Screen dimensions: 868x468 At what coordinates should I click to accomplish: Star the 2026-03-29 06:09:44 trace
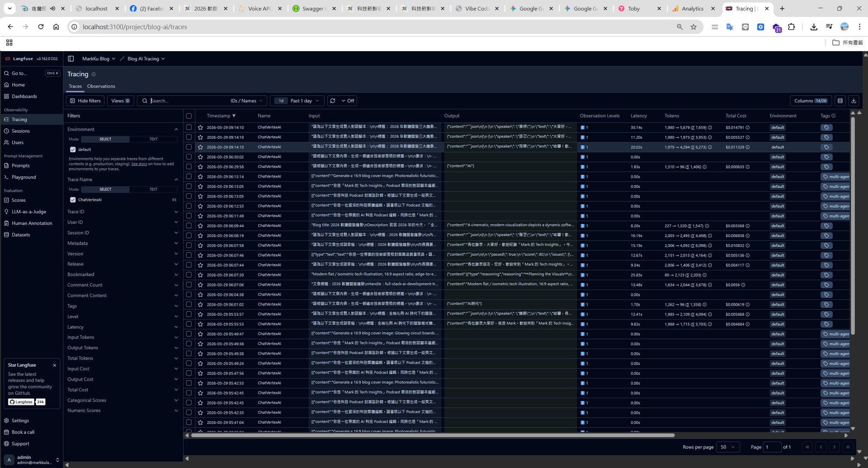[x=200, y=226]
